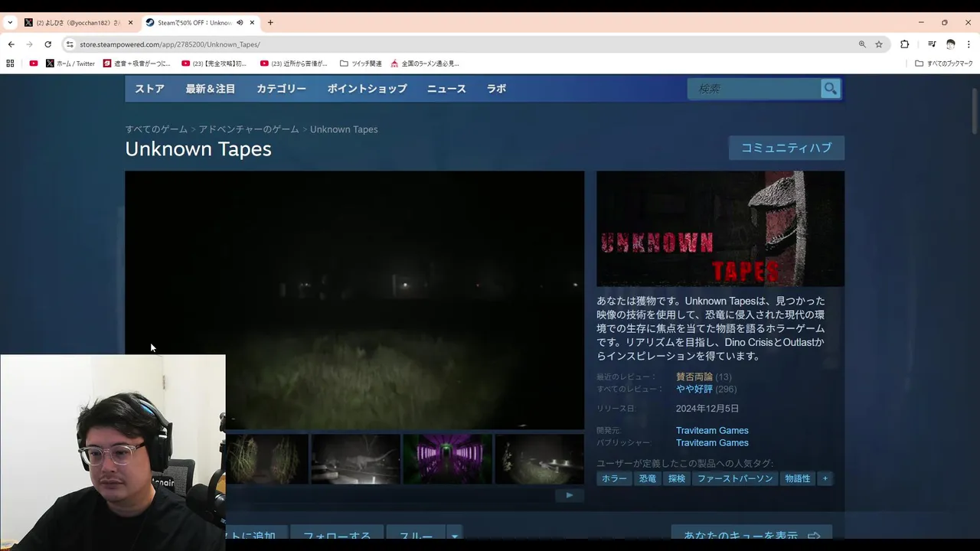Open the first YouTube bookmark icon
980x551 pixels.
click(34, 64)
